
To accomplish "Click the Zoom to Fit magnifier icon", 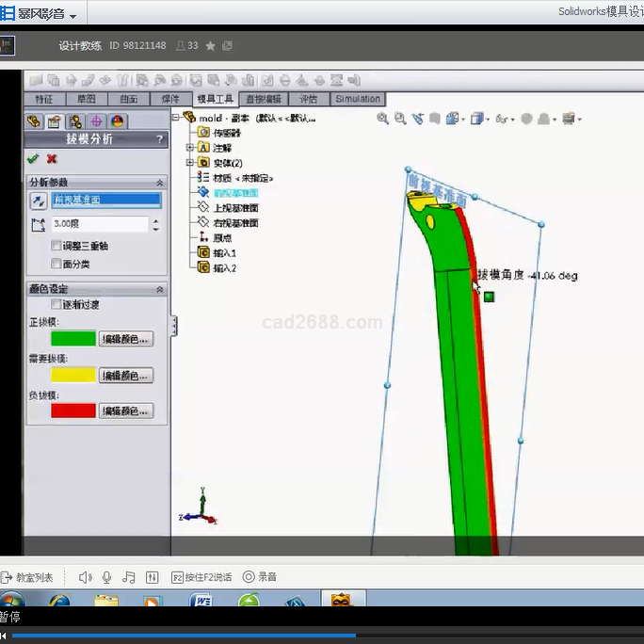I will click(382, 119).
